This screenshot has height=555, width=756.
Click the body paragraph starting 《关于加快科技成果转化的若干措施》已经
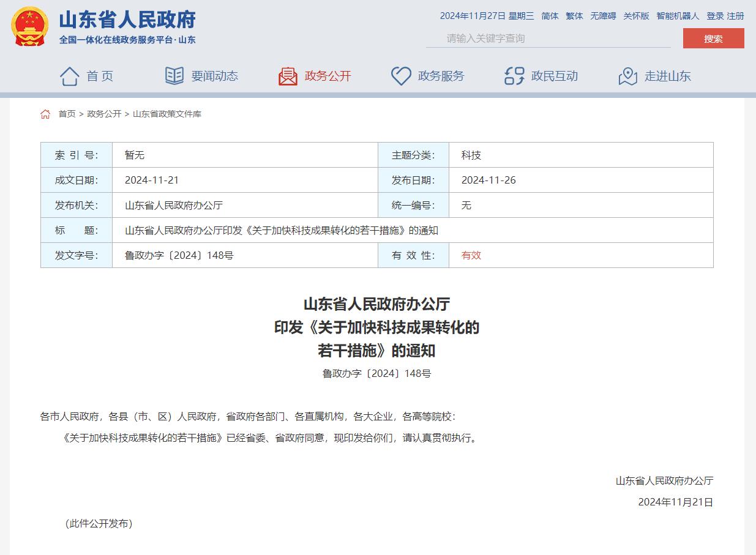tap(270, 438)
